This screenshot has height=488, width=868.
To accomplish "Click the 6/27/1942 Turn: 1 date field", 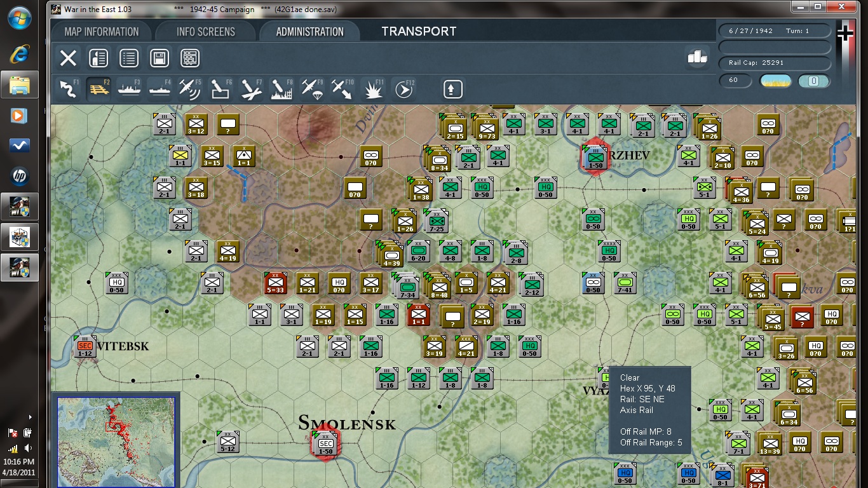I will [774, 31].
